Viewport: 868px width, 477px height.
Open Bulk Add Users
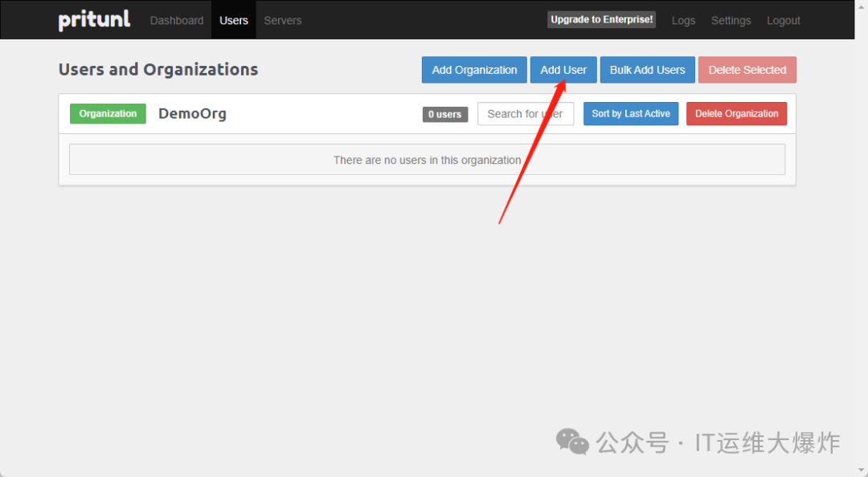[647, 70]
